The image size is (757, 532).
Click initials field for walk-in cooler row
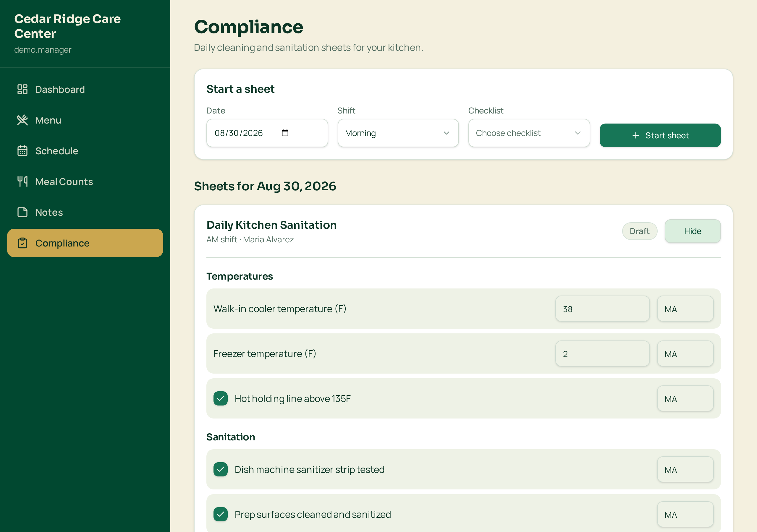point(685,309)
